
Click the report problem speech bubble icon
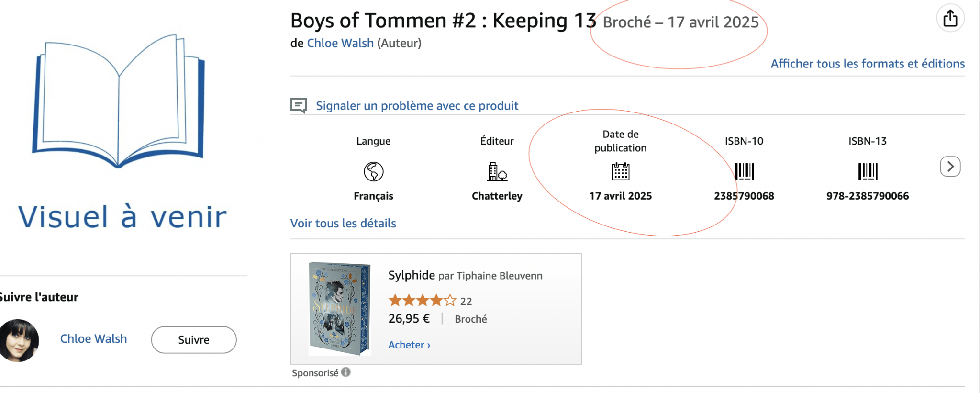point(299,105)
